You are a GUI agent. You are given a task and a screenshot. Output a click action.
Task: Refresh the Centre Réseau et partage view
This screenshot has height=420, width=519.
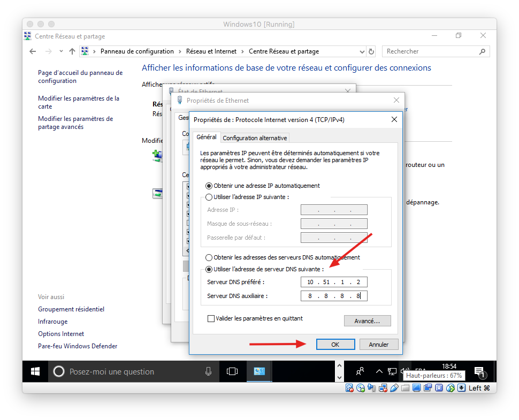371,52
